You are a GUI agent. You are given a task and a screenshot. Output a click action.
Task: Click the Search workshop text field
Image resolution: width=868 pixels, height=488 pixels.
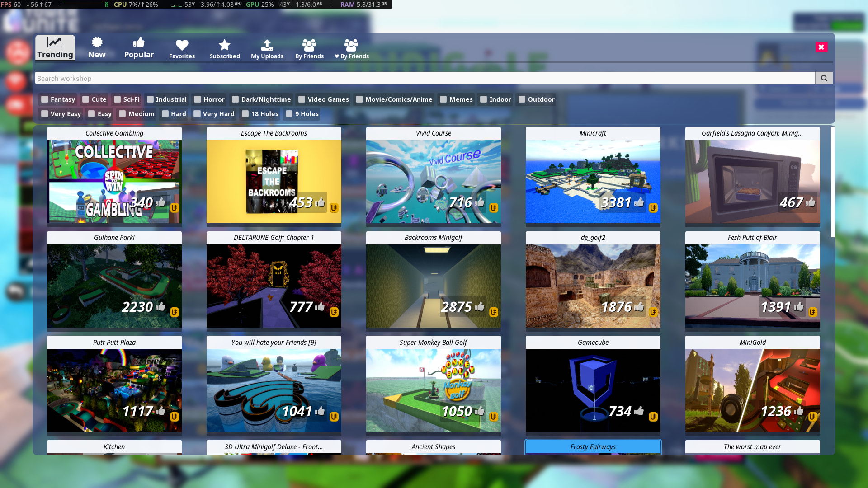(425, 78)
